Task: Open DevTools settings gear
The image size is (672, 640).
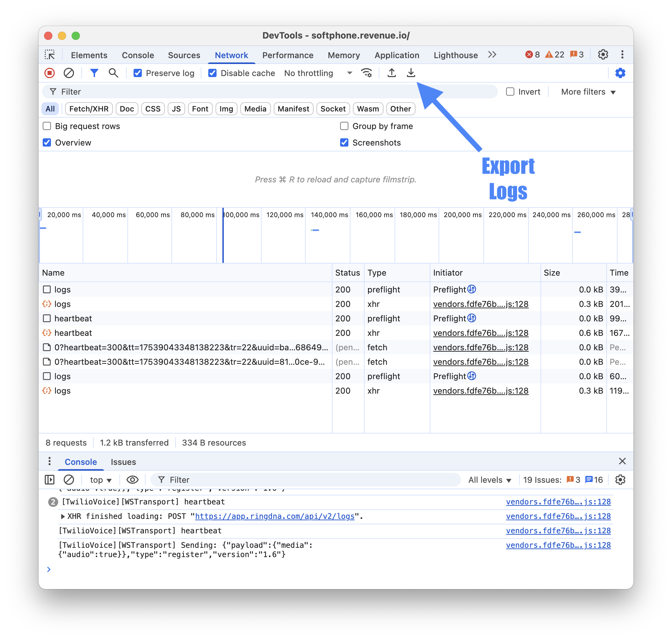Action: tap(603, 54)
